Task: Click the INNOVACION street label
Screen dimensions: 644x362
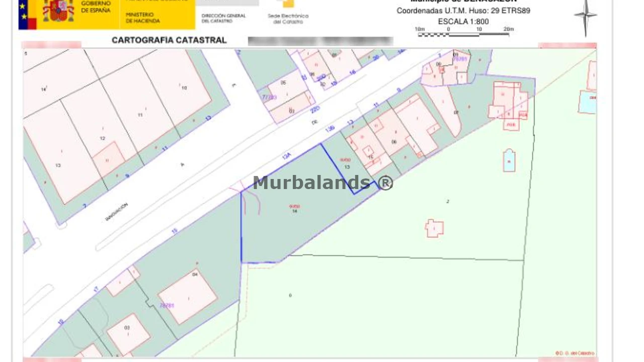Action: tap(117, 212)
